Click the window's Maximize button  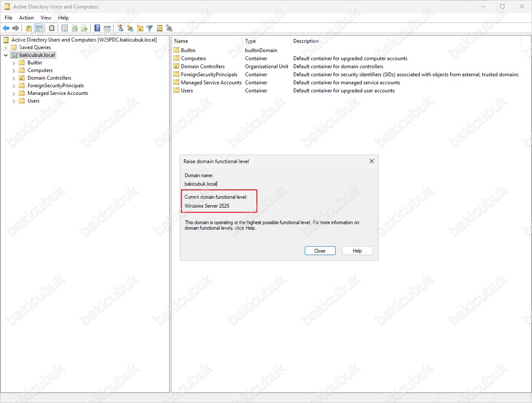pos(502,6)
